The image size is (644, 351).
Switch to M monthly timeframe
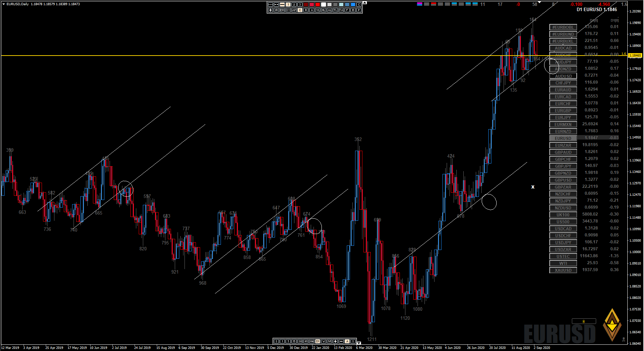point(329,341)
